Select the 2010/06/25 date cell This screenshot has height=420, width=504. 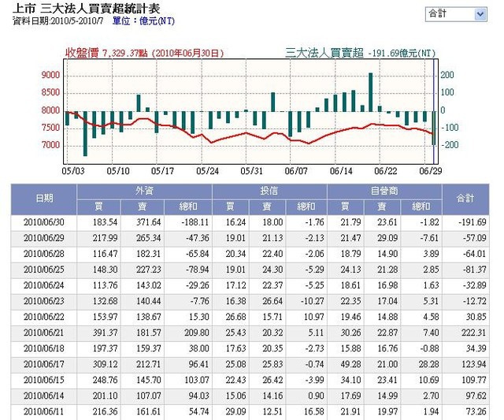point(44,269)
